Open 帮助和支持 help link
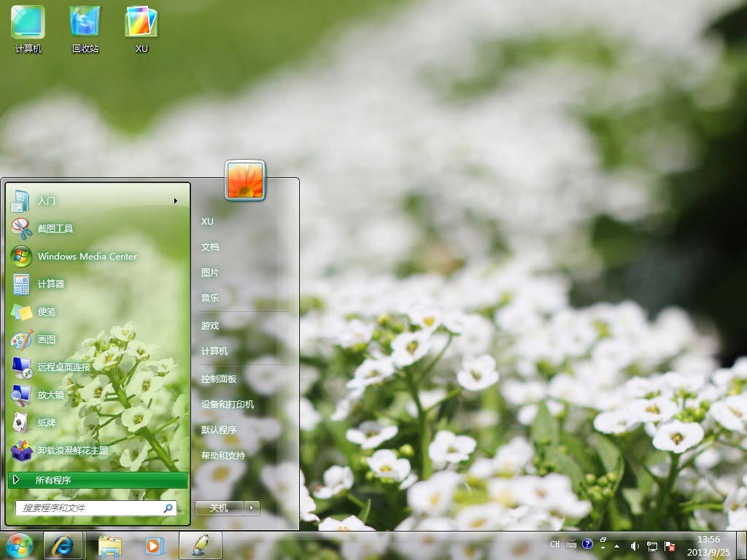Viewport: 747px width, 560px height. [x=223, y=456]
